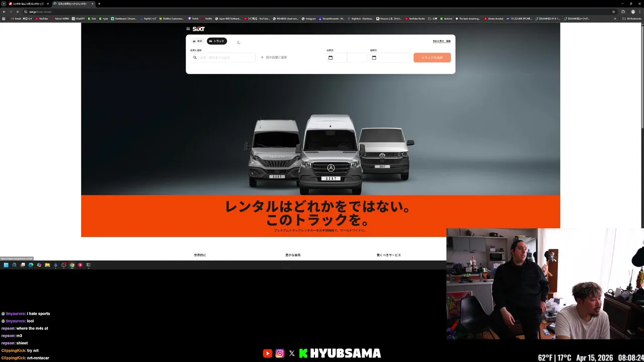The width and height of the screenshot is (644, 362).
Task: Open the Adobe Acrobat bookmark
Action: (494, 19)
